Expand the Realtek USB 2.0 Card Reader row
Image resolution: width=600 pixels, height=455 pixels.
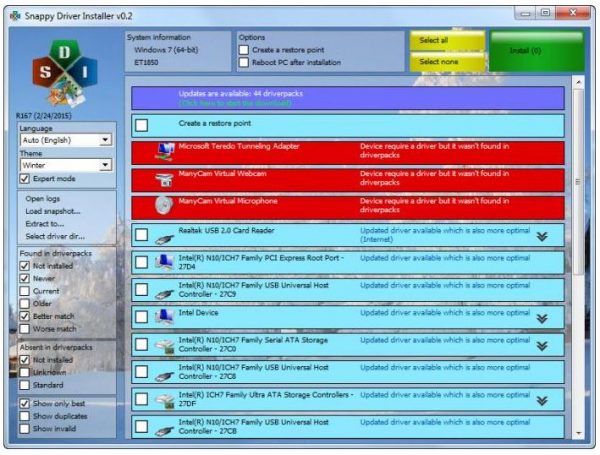(x=542, y=237)
